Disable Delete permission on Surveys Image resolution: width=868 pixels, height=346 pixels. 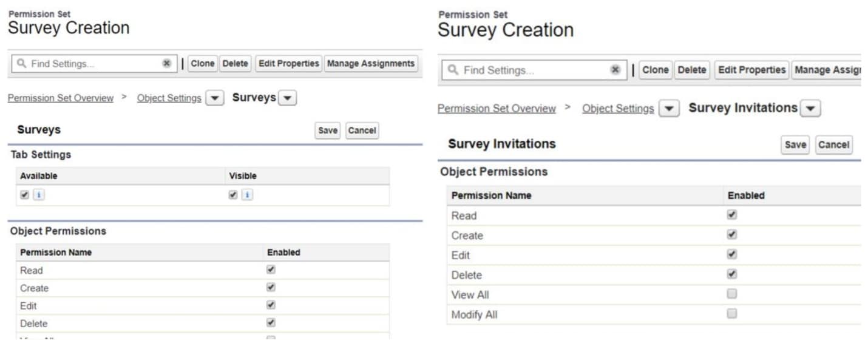tap(271, 323)
